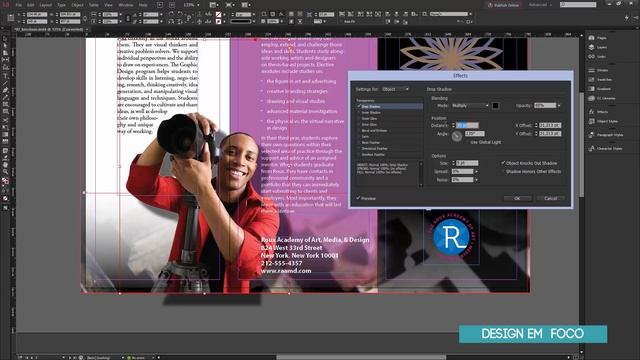This screenshot has width=640, height=360.
Task: Open the File menu
Action: coord(18,5)
